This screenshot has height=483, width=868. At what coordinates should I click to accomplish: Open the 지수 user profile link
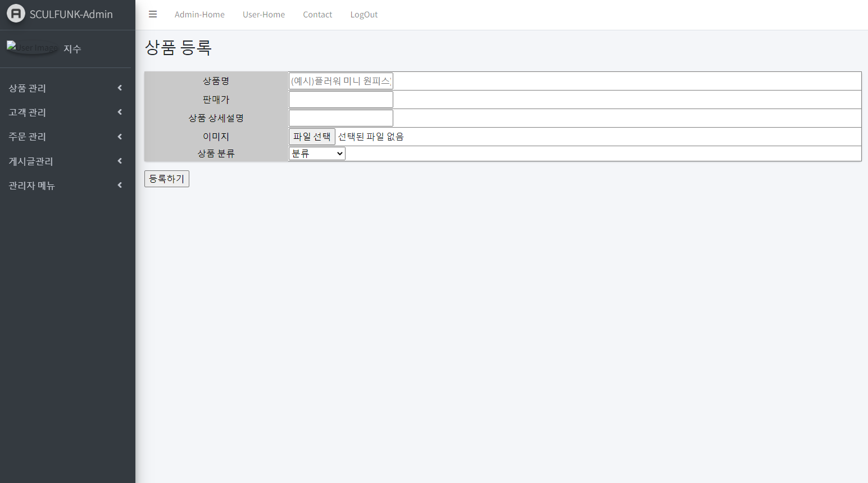pyautogui.click(x=72, y=49)
